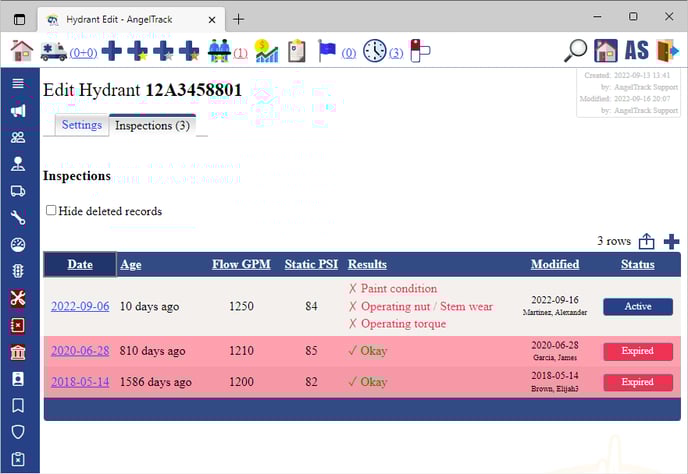Click the blue flag icon
688x474 pixels.
click(328, 50)
